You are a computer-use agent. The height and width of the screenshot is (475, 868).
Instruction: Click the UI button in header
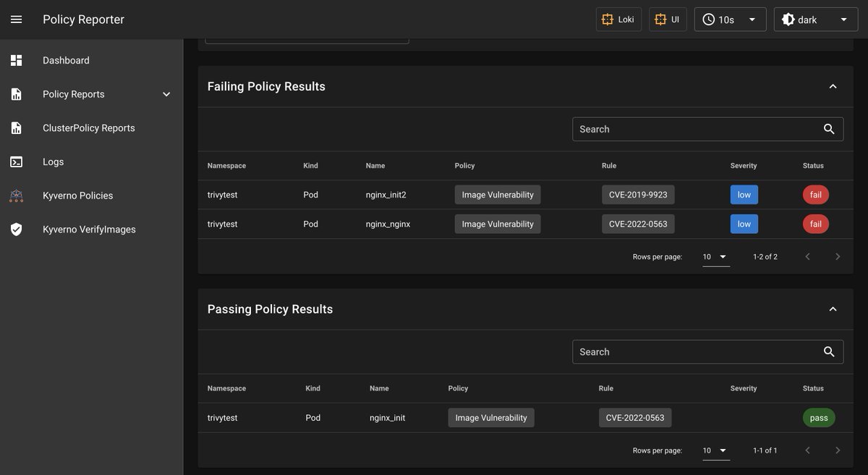click(x=668, y=20)
